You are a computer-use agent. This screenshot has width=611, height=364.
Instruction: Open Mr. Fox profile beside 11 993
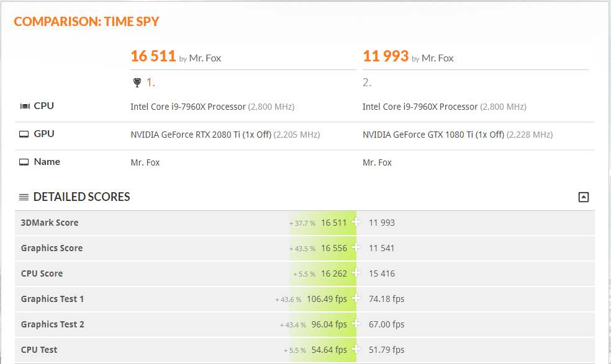click(x=438, y=58)
